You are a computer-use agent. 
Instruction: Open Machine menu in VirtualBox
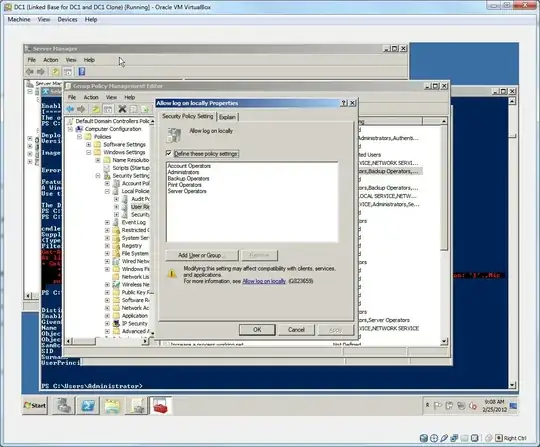pyautogui.click(x=19, y=20)
